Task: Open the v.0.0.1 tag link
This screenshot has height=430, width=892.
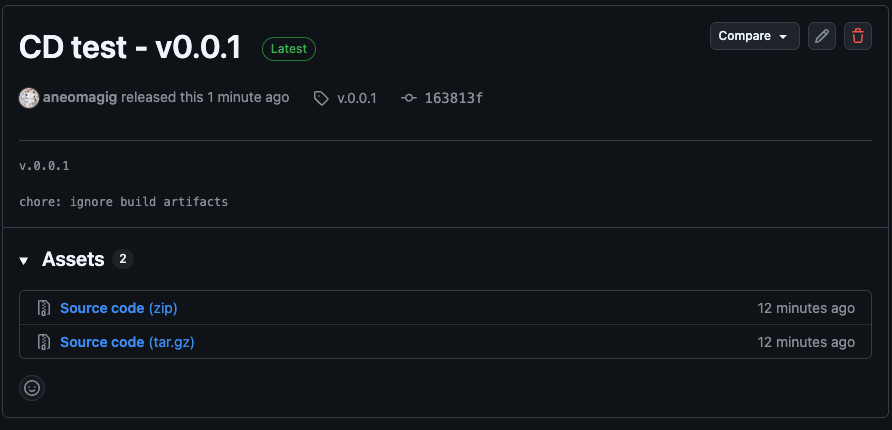Action: 357,98
